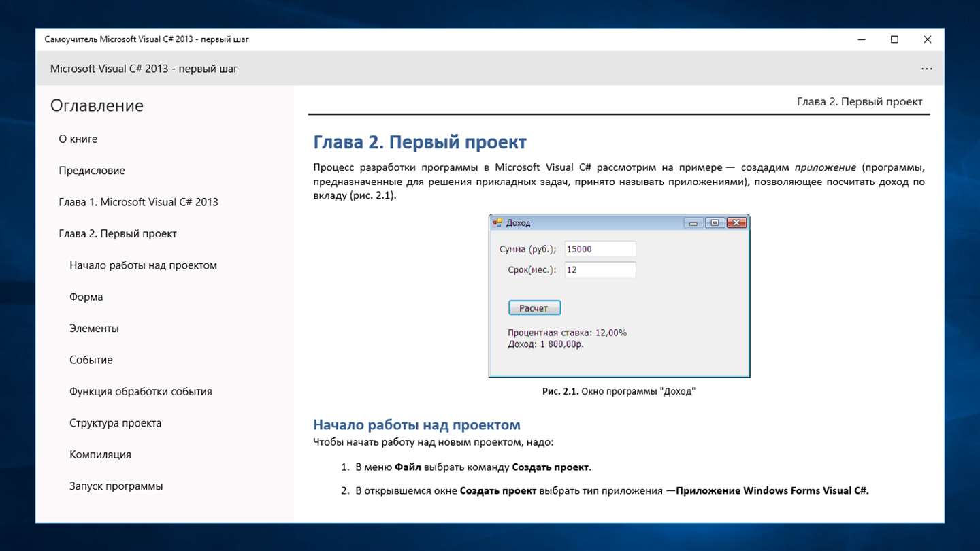
Task: Click the 'Расчет' button in the figure
Action: click(534, 308)
